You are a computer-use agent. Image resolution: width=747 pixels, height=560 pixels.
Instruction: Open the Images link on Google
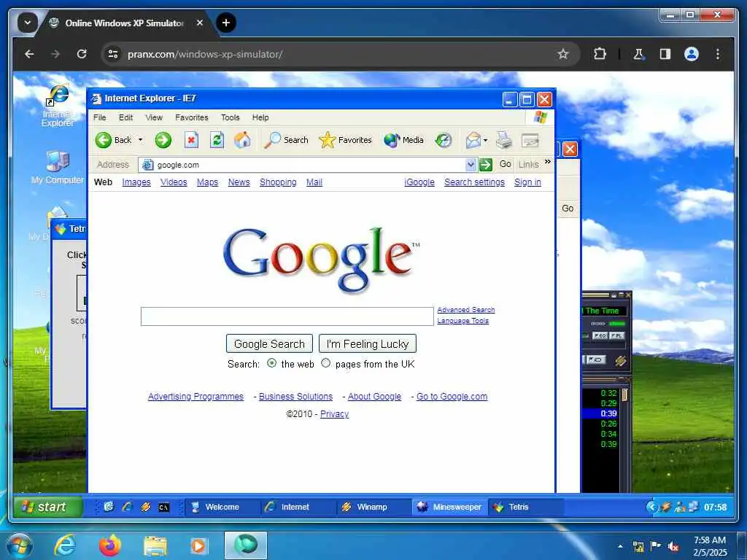pyautogui.click(x=136, y=182)
